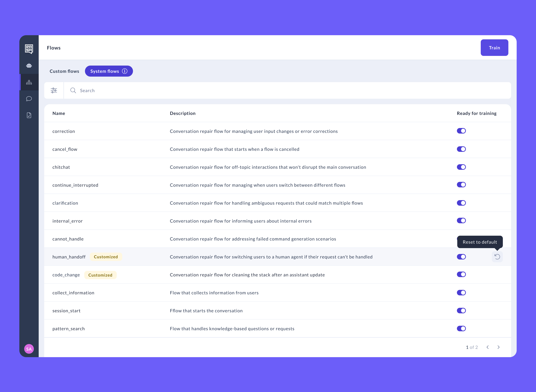Click the filter sliders icon beside search
536x392 pixels.
tap(54, 90)
